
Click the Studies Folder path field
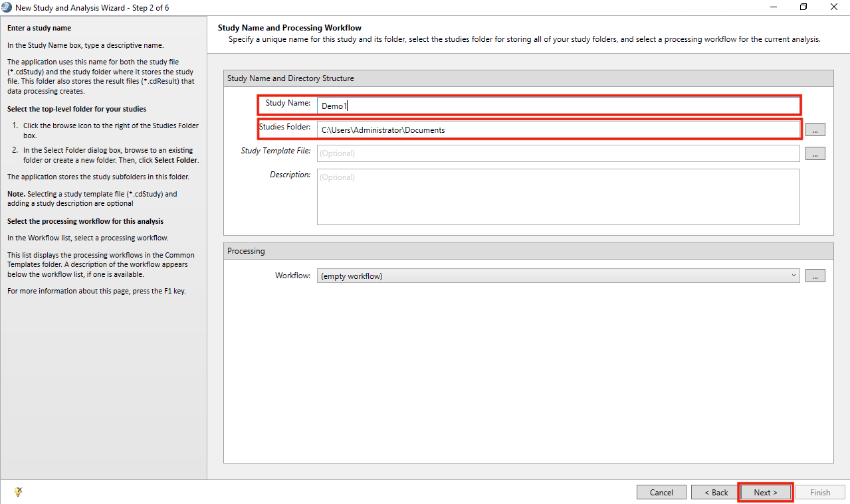[x=558, y=129]
